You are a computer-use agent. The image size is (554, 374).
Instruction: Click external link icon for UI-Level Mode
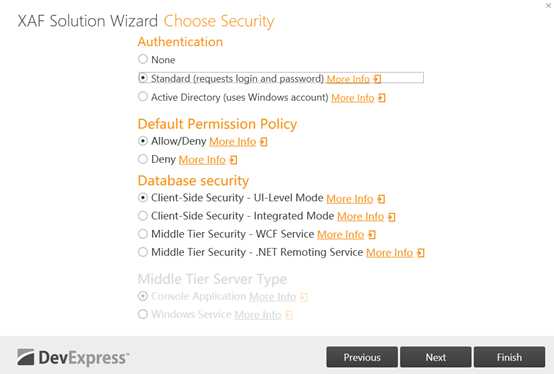[381, 199]
